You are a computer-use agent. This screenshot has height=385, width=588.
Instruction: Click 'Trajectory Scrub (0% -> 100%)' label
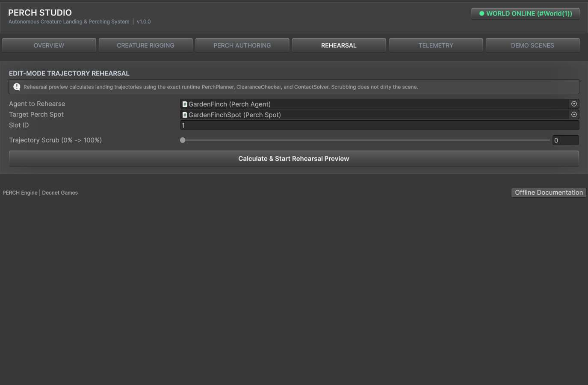(56, 140)
